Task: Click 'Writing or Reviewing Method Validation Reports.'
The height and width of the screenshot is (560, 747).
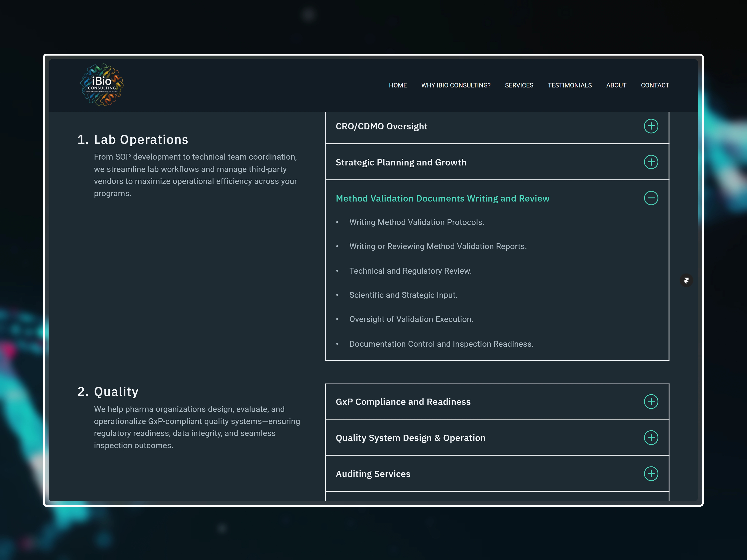Action: 438,246
